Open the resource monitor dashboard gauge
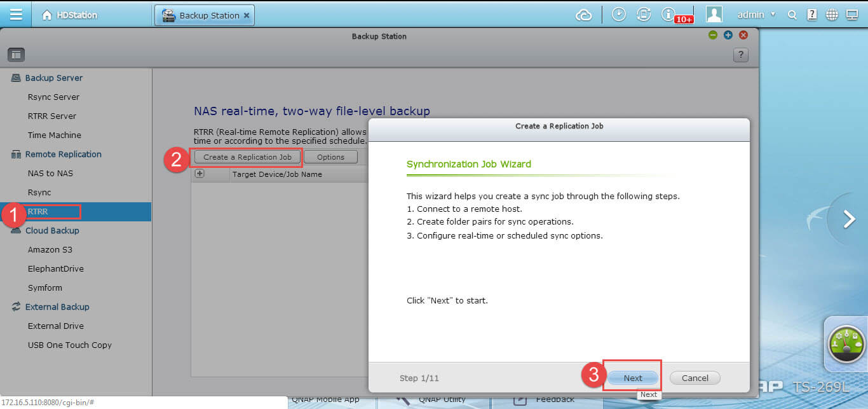 click(x=847, y=344)
